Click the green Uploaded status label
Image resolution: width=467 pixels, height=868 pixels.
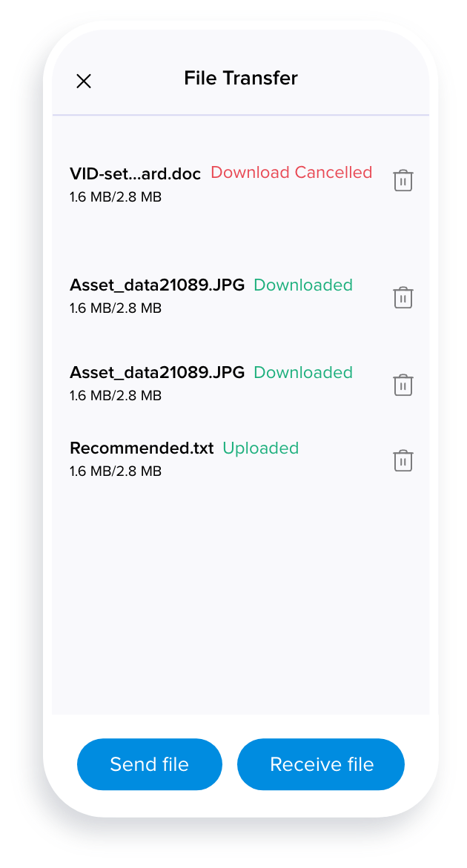(261, 448)
